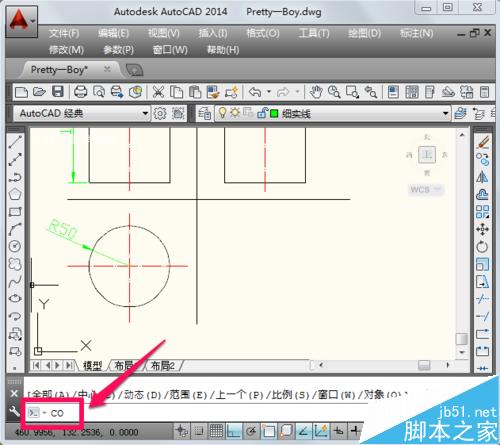Set layer color green swatch
The image size is (500, 445).
(x=274, y=114)
